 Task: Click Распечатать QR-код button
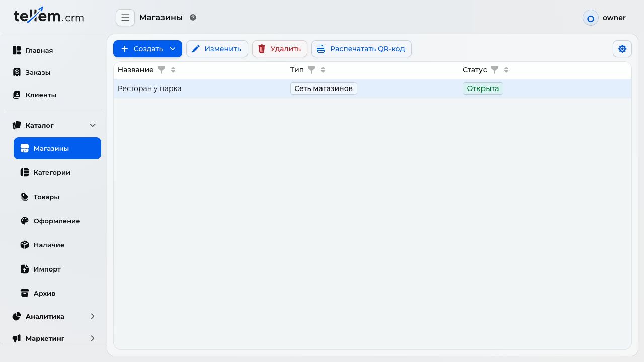tap(361, 49)
